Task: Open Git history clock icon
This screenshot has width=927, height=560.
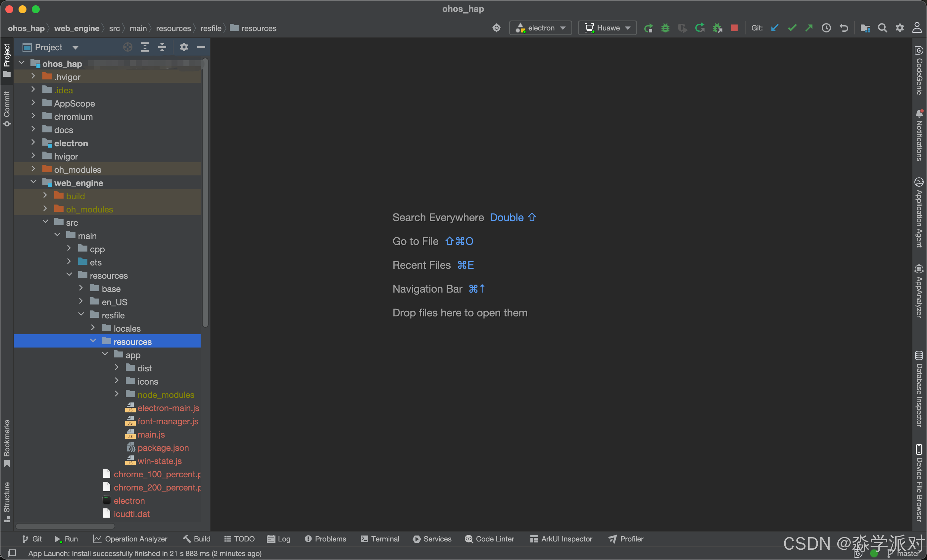Action: coord(826,28)
